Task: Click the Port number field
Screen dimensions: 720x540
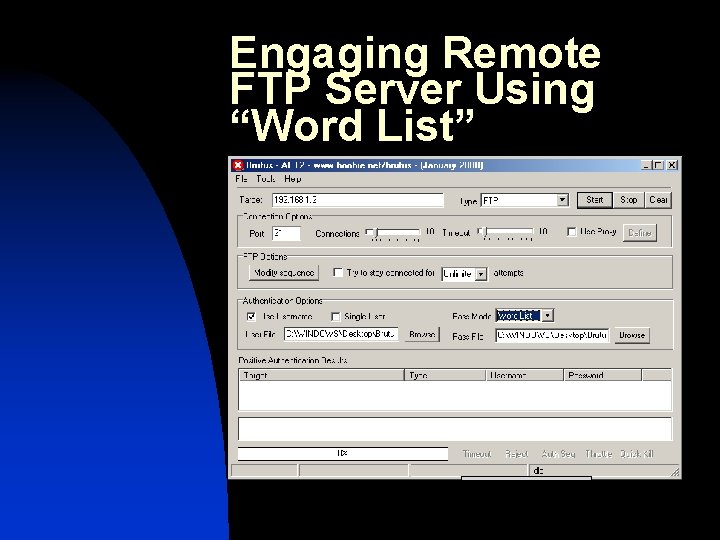Action: (286, 233)
